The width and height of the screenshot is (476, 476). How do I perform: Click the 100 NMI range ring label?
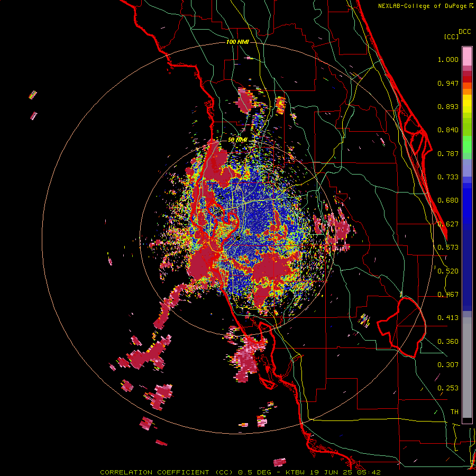[237, 42]
